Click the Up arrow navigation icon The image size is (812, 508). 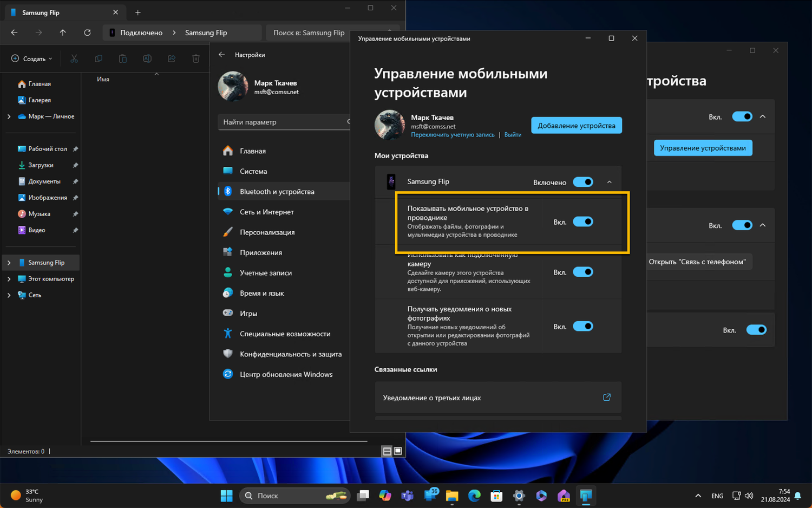(63, 32)
